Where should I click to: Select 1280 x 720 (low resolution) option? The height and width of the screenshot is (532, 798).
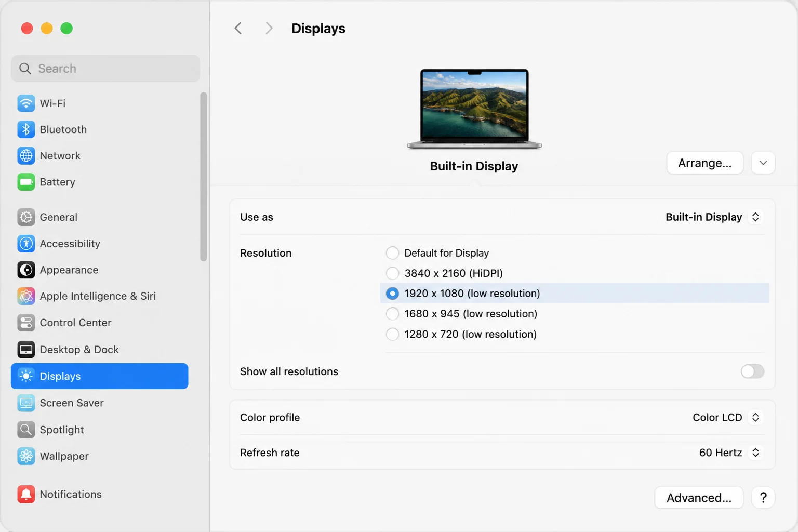coord(392,334)
